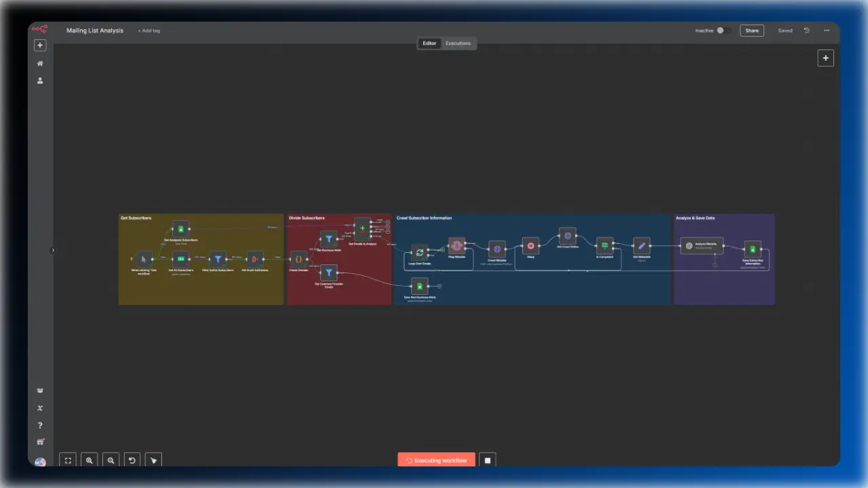The height and width of the screenshot is (488, 868).
Task: Select the Save Subscriber Information node
Action: coord(753,249)
